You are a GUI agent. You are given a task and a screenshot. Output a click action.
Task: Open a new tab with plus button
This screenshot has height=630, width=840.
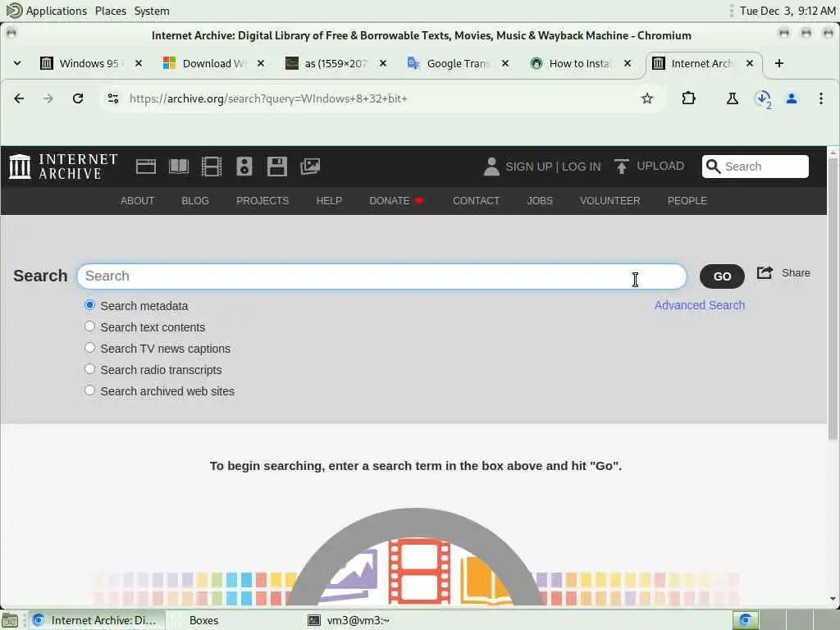pyautogui.click(x=779, y=63)
